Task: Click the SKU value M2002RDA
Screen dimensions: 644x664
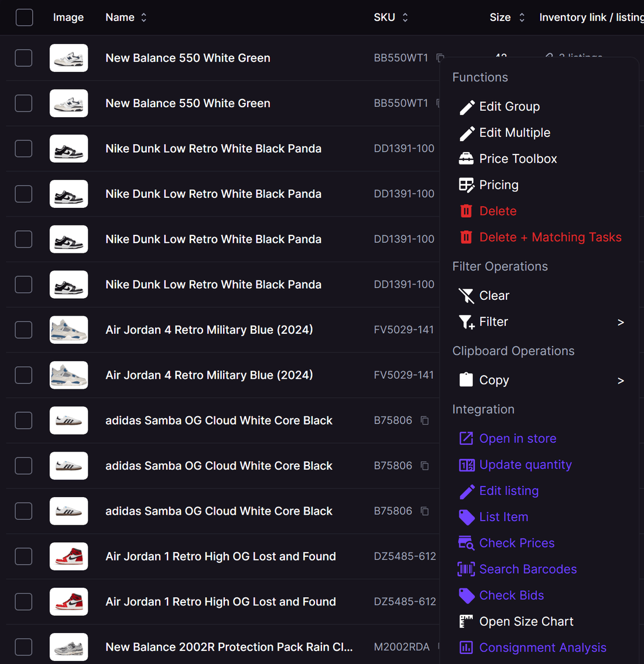Action: point(402,647)
